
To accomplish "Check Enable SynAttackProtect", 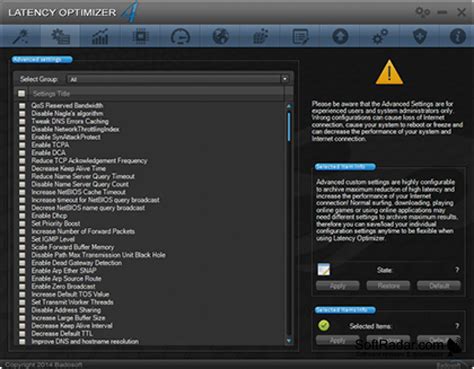I will [x=22, y=137].
